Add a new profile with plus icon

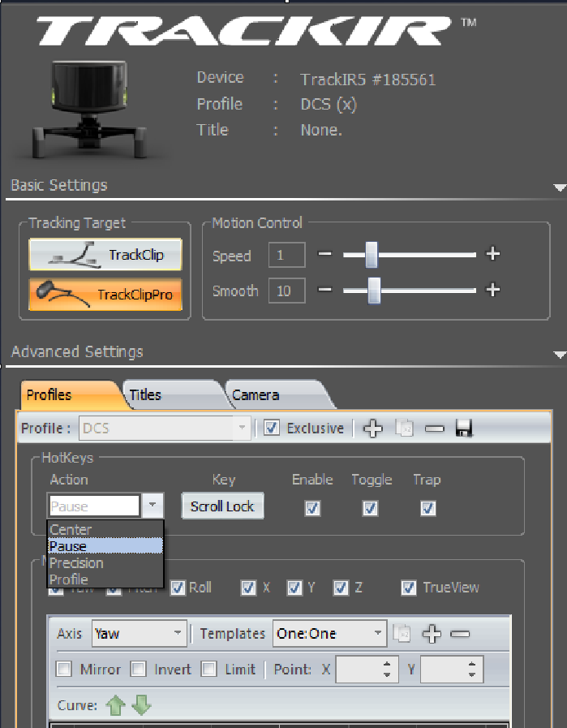tap(372, 428)
